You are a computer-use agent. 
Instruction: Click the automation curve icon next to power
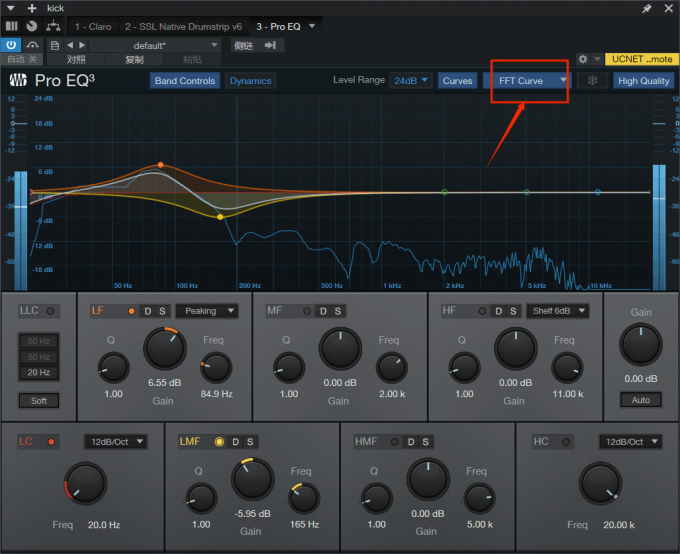pyautogui.click(x=33, y=45)
